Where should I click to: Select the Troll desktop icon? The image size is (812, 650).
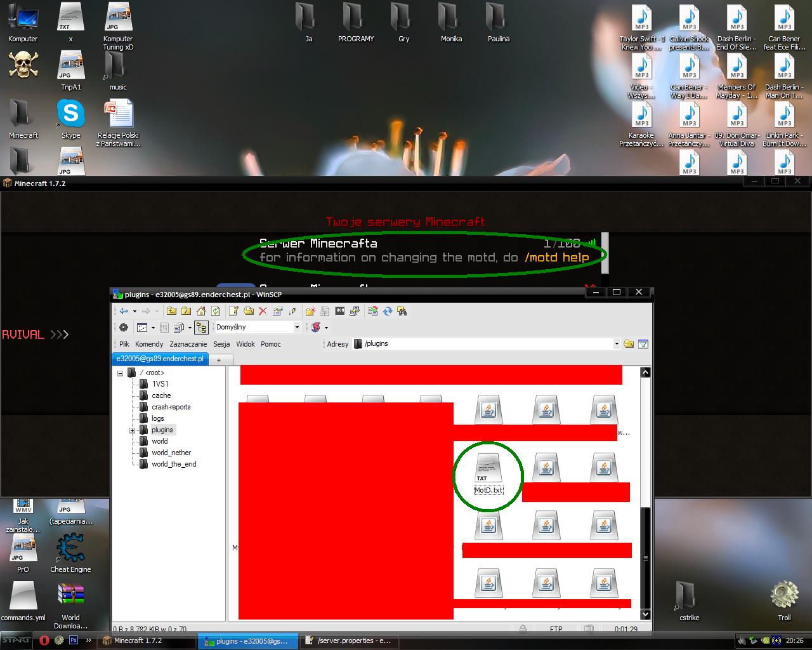(785, 600)
